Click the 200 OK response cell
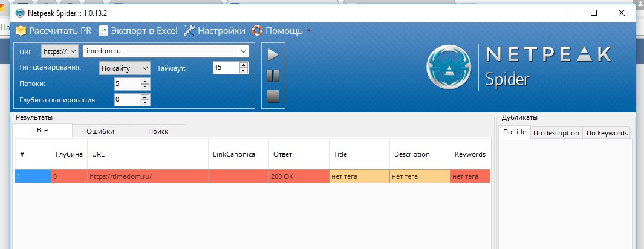 tap(299, 176)
